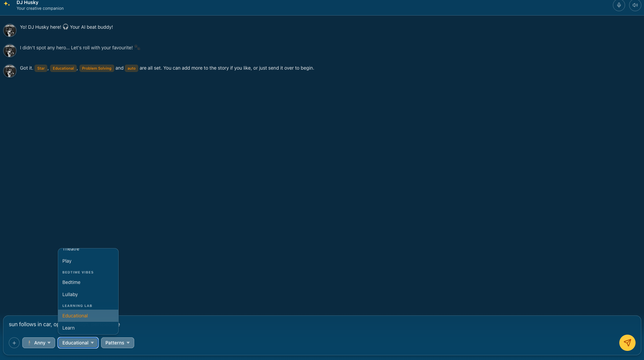Screen dimensions: 644x360
Task: Click the sparkle logo beside DJ Husky
Action: (7, 4)
